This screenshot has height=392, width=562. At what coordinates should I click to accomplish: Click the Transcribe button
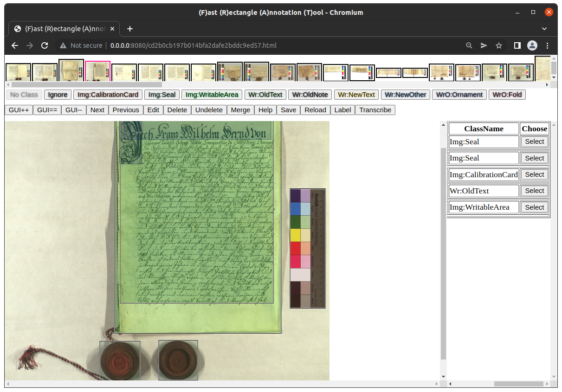pos(375,110)
